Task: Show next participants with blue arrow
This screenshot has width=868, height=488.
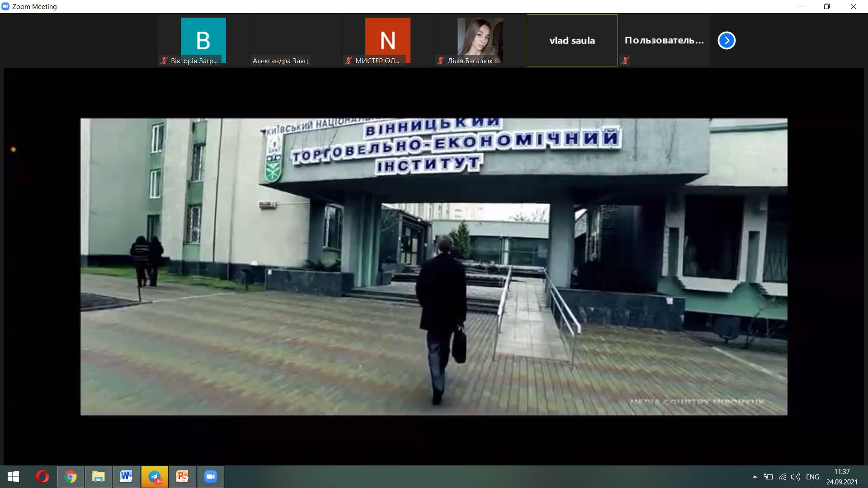Action: 726,40
